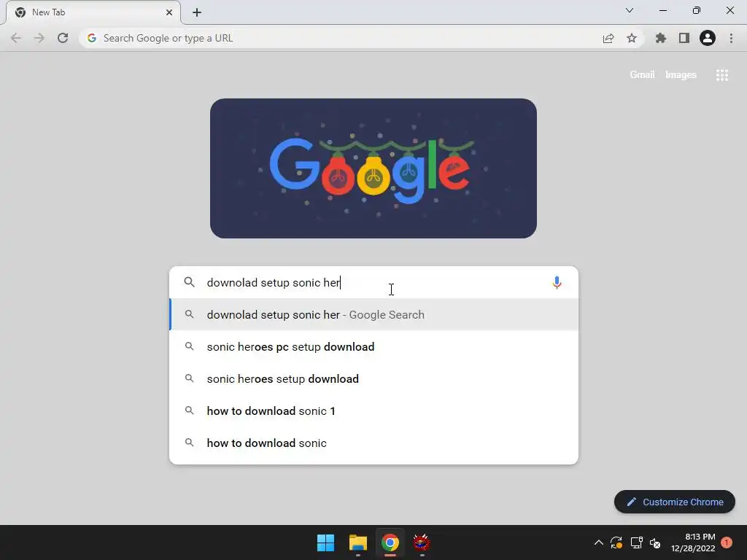
Task: Start voice search with the microphone icon
Action: (x=557, y=282)
